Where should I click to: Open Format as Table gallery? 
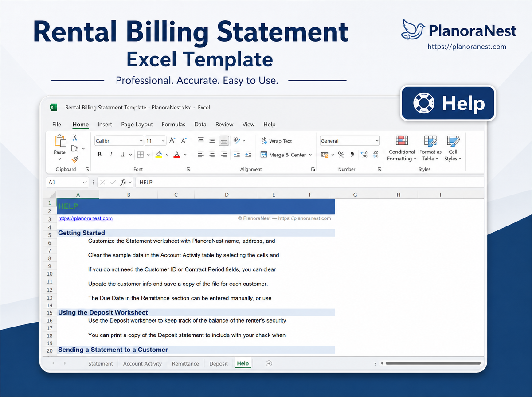[430, 148]
